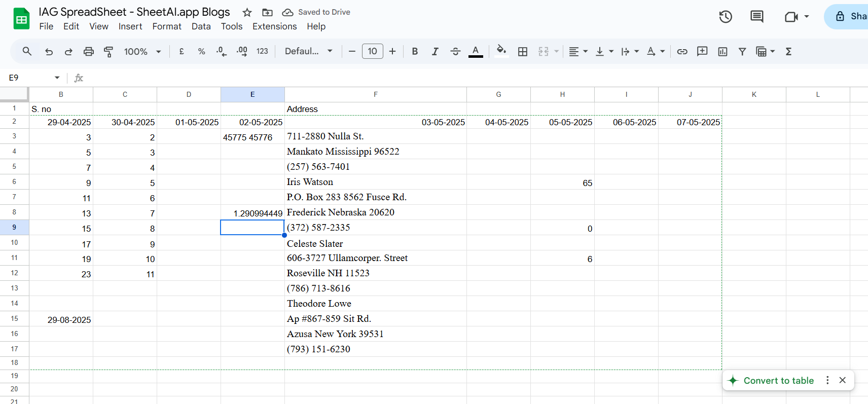Toggle italic formatting
Image resolution: width=868 pixels, height=404 pixels.
pyautogui.click(x=435, y=51)
